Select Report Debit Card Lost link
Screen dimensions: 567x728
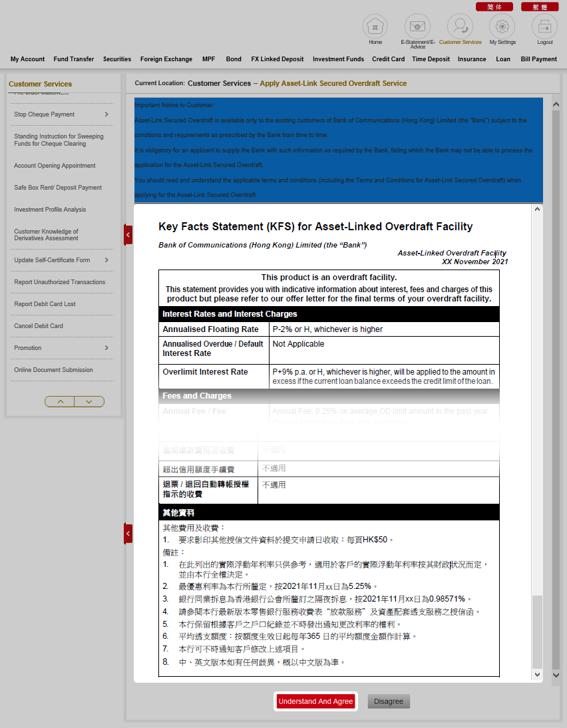45,304
